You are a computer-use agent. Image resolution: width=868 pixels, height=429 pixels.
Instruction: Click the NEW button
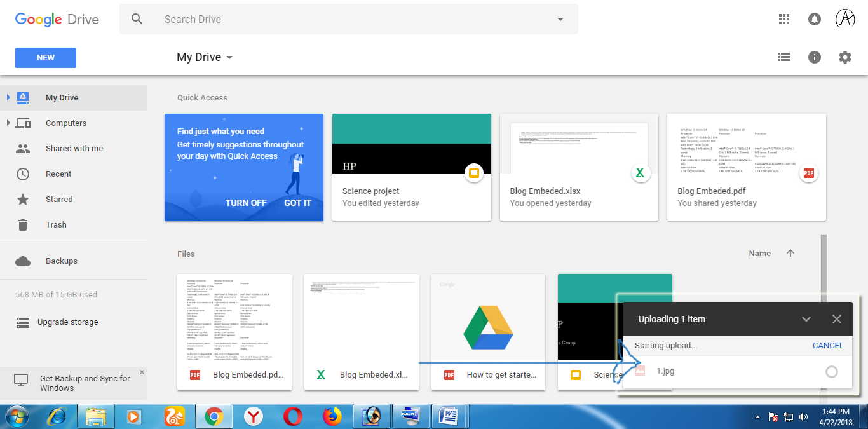click(45, 57)
